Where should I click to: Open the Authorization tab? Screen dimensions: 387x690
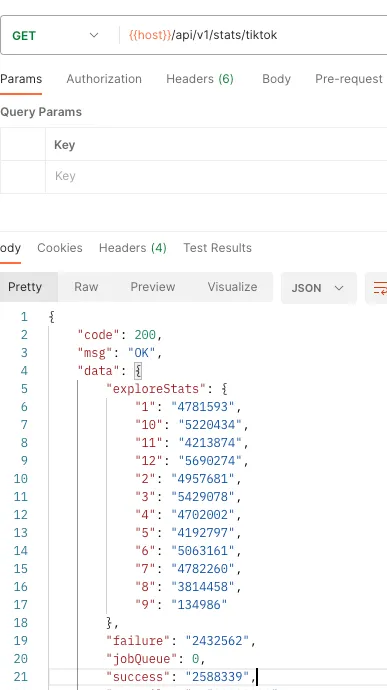104,79
